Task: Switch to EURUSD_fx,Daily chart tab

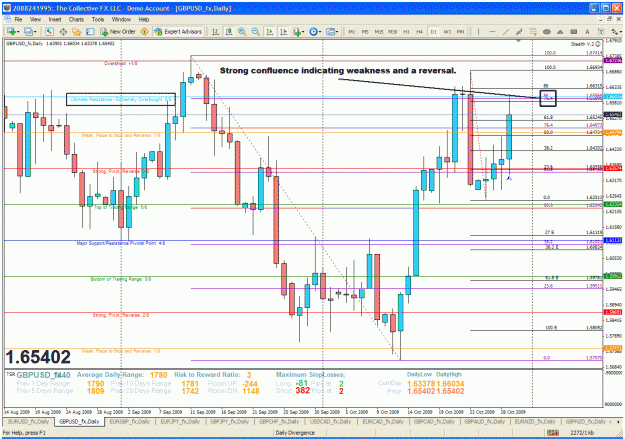Action: point(28,421)
